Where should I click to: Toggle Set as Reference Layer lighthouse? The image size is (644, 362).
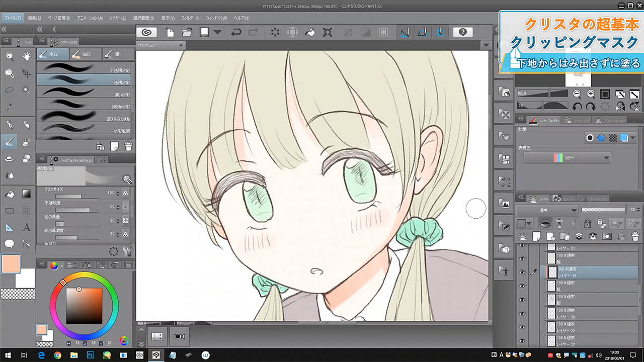(x=559, y=223)
